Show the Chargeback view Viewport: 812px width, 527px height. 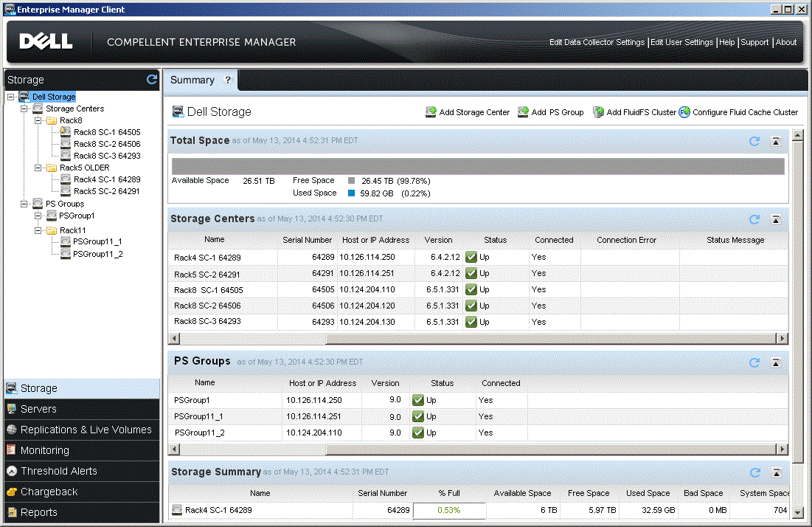pyautogui.click(x=82, y=492)
